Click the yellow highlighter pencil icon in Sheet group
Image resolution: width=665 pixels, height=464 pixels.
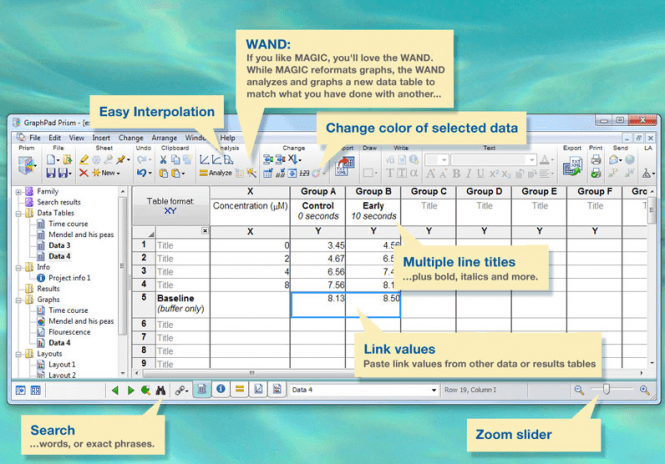pos(84,159)
